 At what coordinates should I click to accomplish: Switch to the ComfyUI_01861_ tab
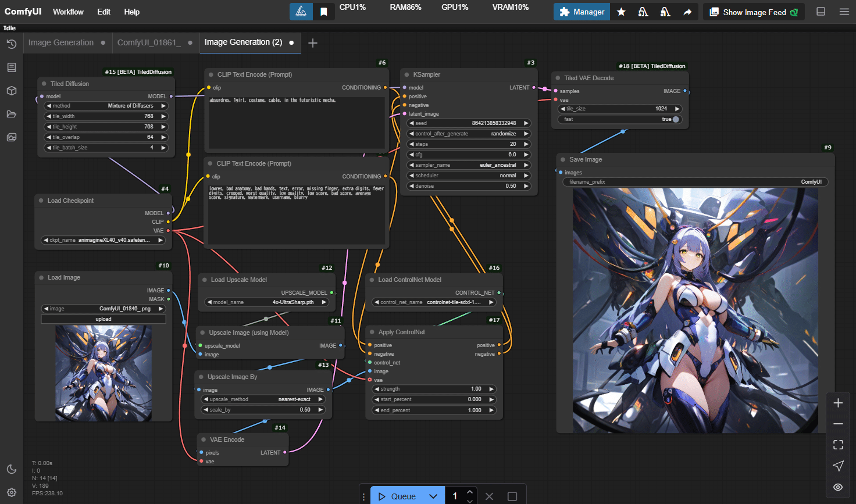(x=149, y=42)
